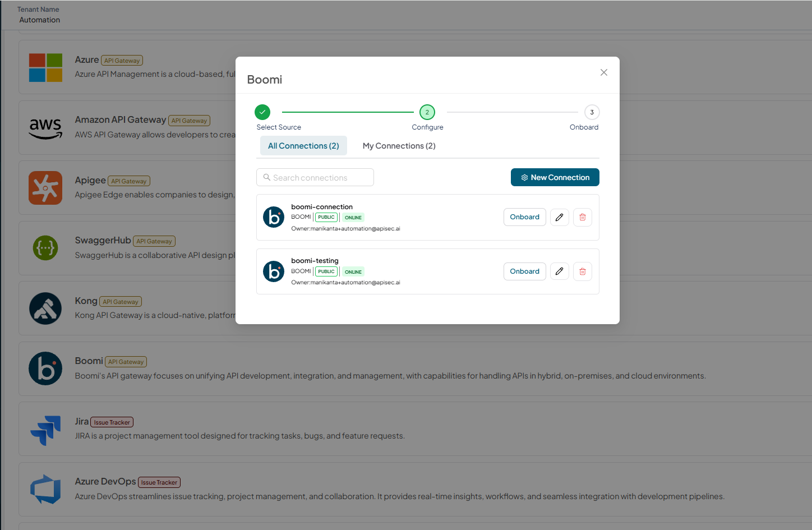The height and width of the screenshot is (530, 812).
Task: Click the Azure DevOps heading in background
Action: (105, 481)
